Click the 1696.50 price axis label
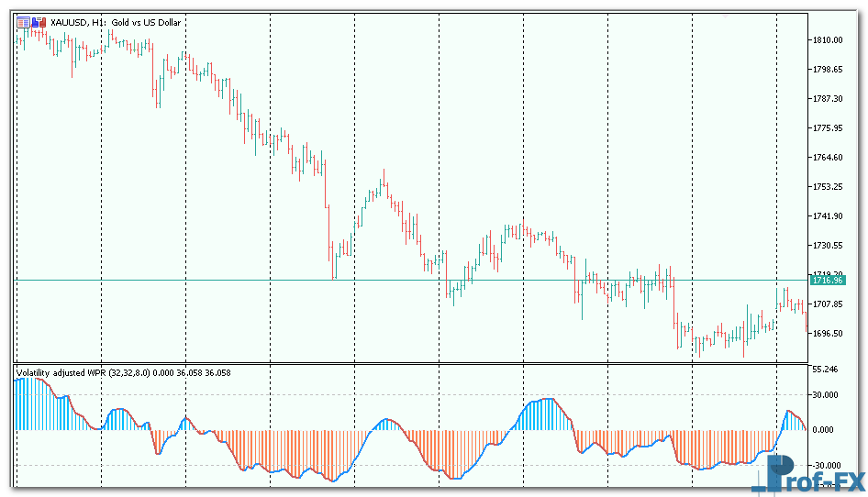Image resolution: width=868 pixels, height=497 pixels. pyautogui.click(x=828, y=334)
